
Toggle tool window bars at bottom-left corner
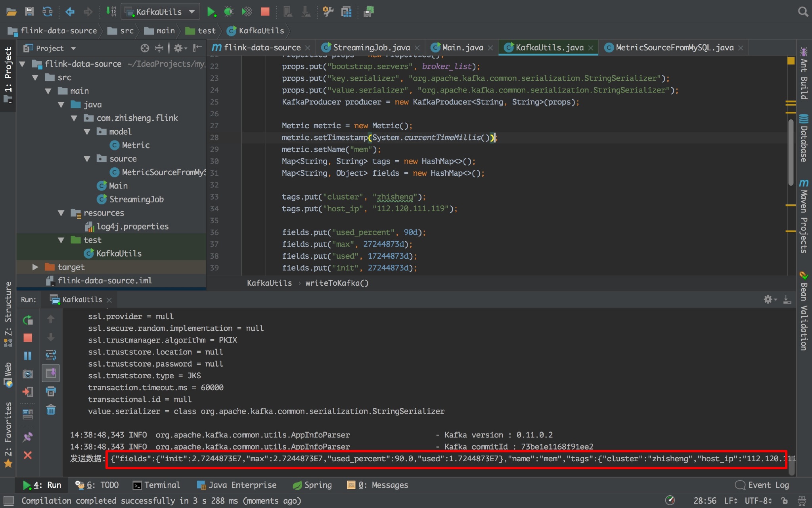[x=8, y=500]
